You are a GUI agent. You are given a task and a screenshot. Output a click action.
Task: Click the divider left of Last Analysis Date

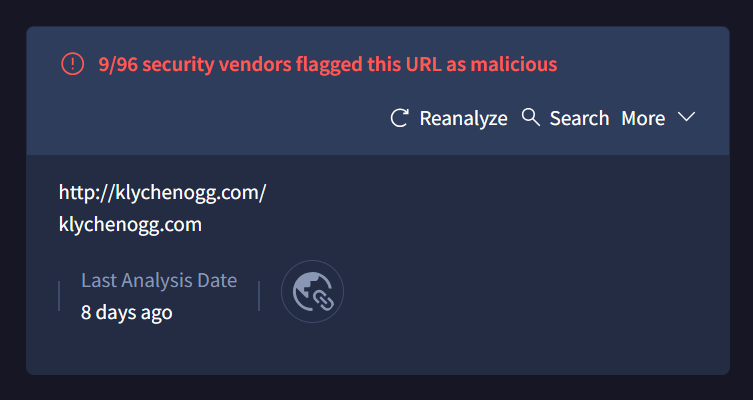pyautogui.click(x=59, y=296)
